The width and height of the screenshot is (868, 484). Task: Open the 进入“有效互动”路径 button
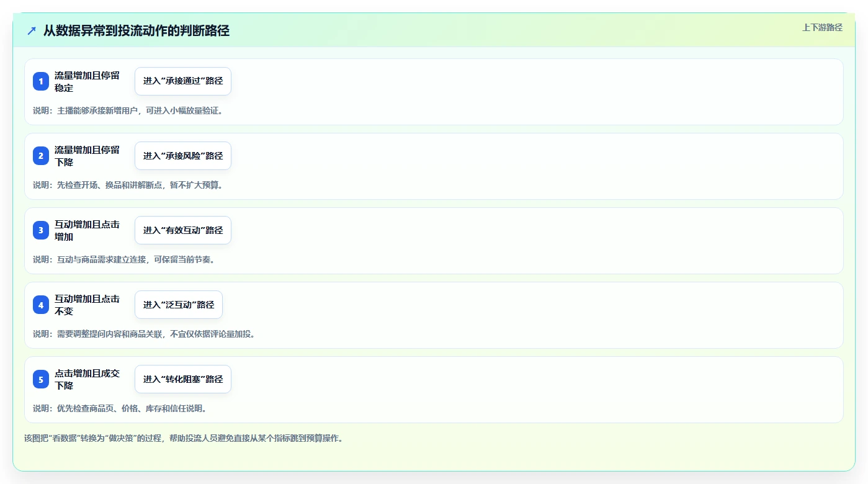[x=183, y=230]
